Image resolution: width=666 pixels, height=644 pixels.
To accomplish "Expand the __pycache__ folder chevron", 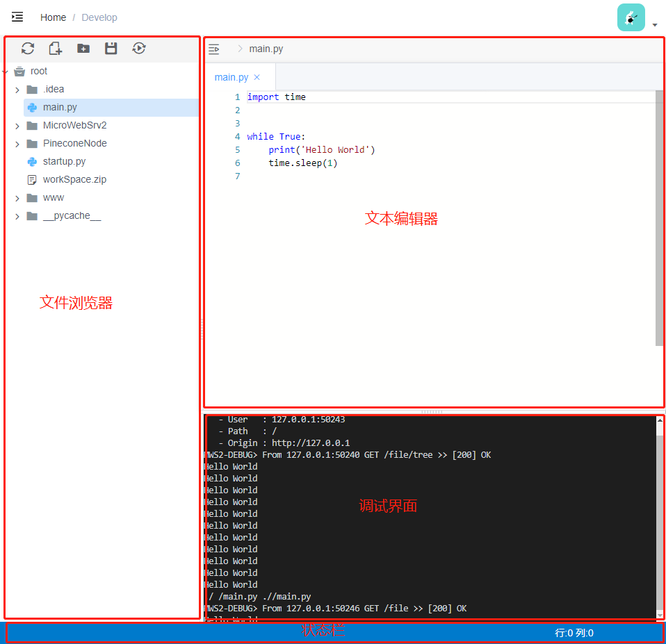I will coord(17,217).
